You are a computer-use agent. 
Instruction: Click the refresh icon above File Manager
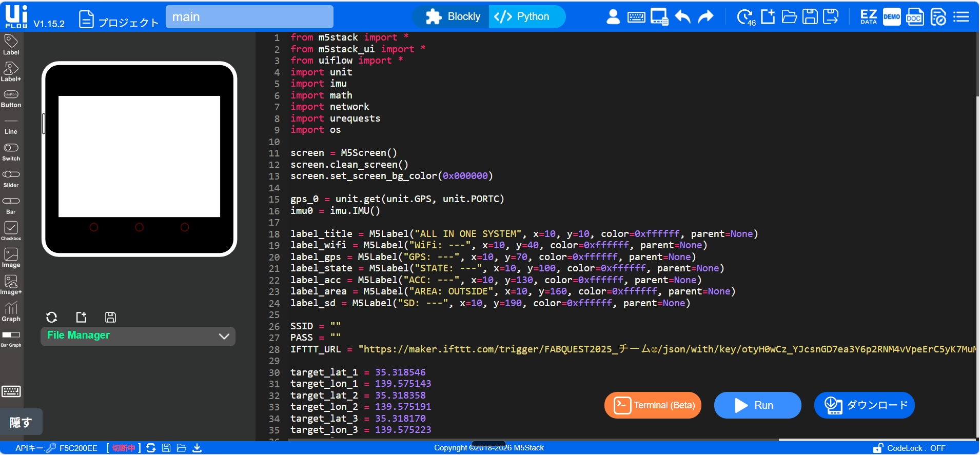[52, 317]
